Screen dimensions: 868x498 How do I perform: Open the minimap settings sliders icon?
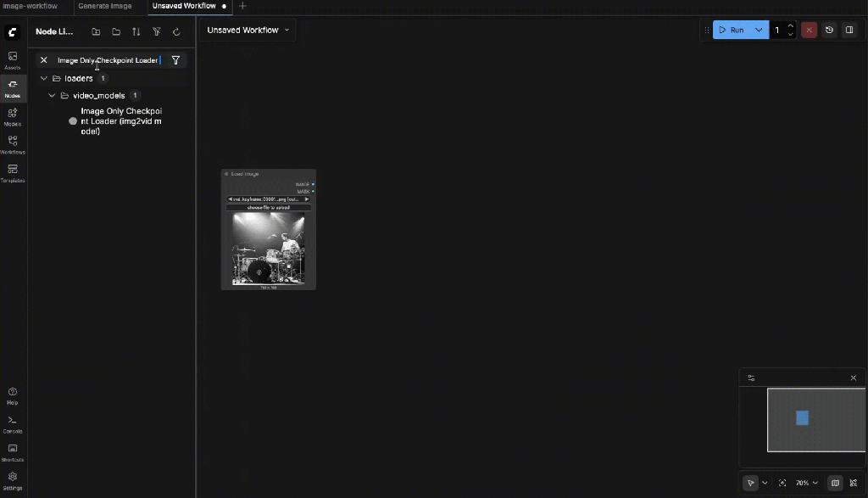(751, 378)
